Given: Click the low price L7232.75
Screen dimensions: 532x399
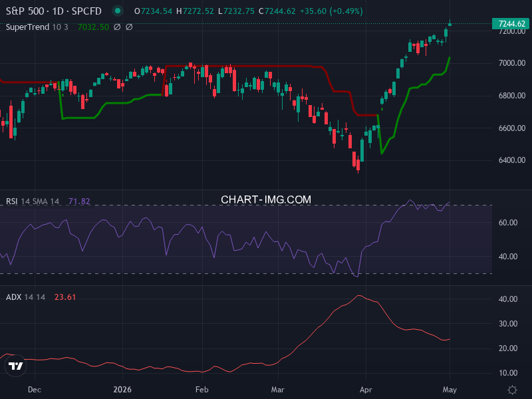Looking at the screenshot, I should [236, 11].
